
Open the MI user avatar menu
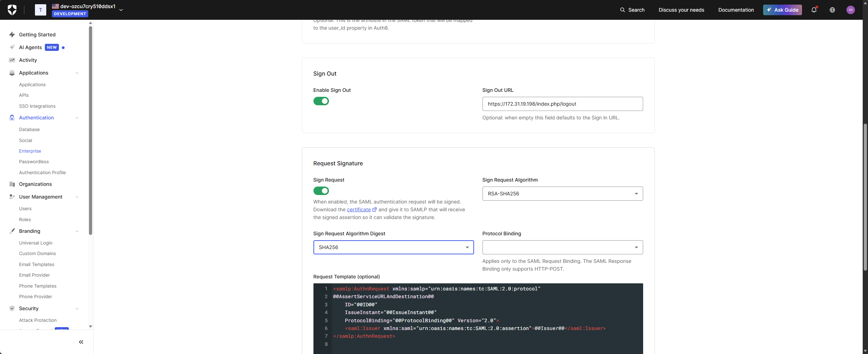(851, 10)
